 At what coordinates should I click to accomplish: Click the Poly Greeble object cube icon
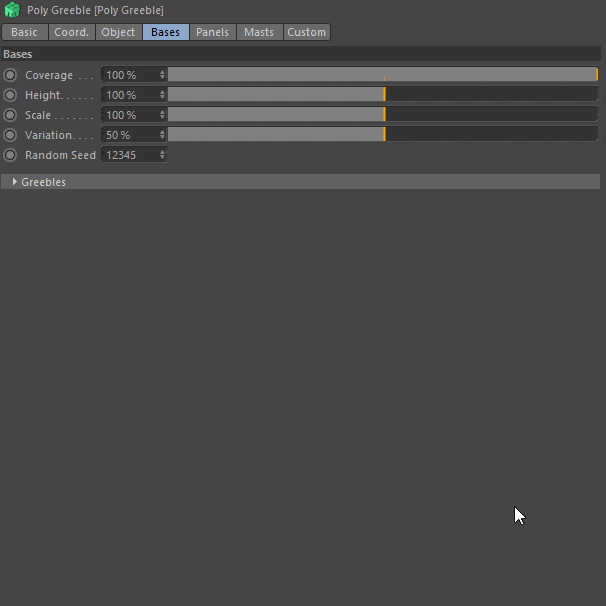point(12,10)
